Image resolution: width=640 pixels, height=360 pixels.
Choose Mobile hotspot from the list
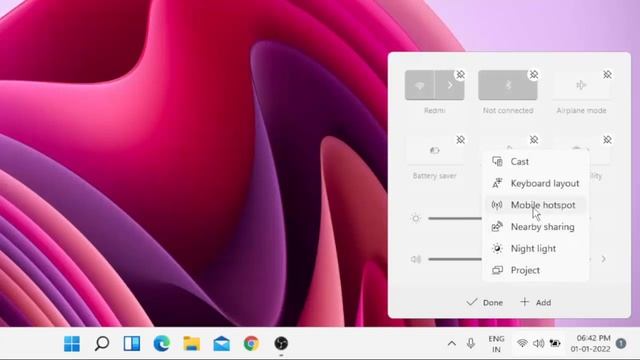point(535,205)
